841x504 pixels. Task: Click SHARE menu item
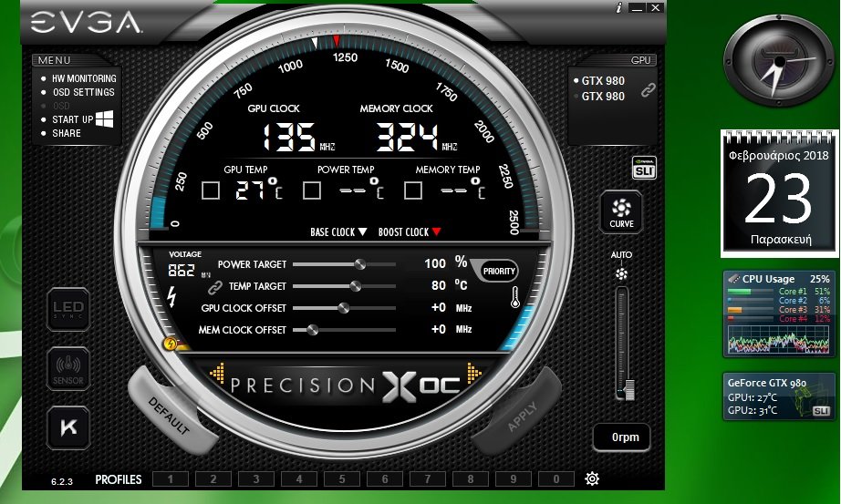click(67, 133)
